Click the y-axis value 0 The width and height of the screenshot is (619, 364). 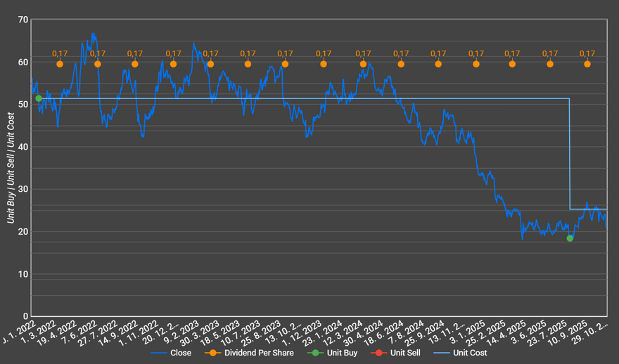pos(25,316)
